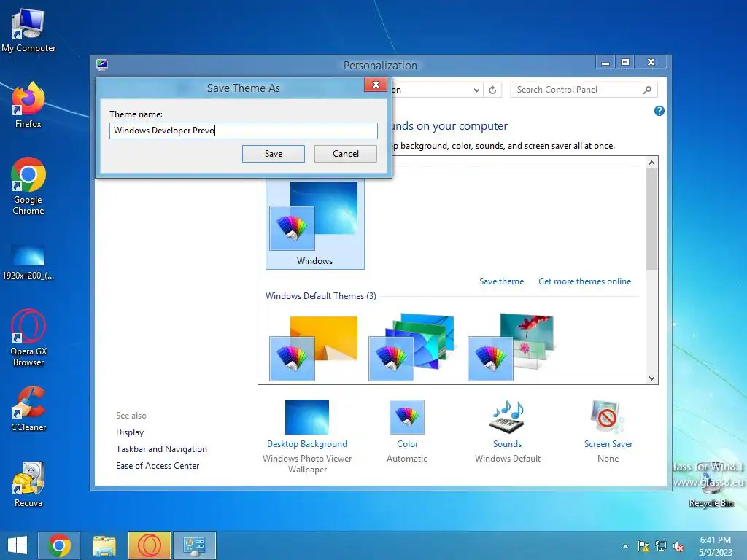Screen dimensions: 747x560
Task: Open the blue Help question mark
Action: coord(659,111)
